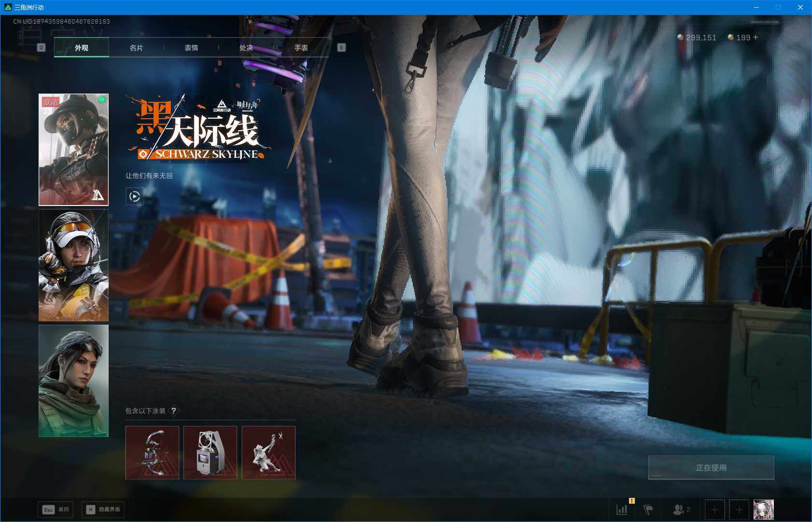Select the white-cap goggles skin thumbnail
812x522 pixels.
tap(73, 265)
